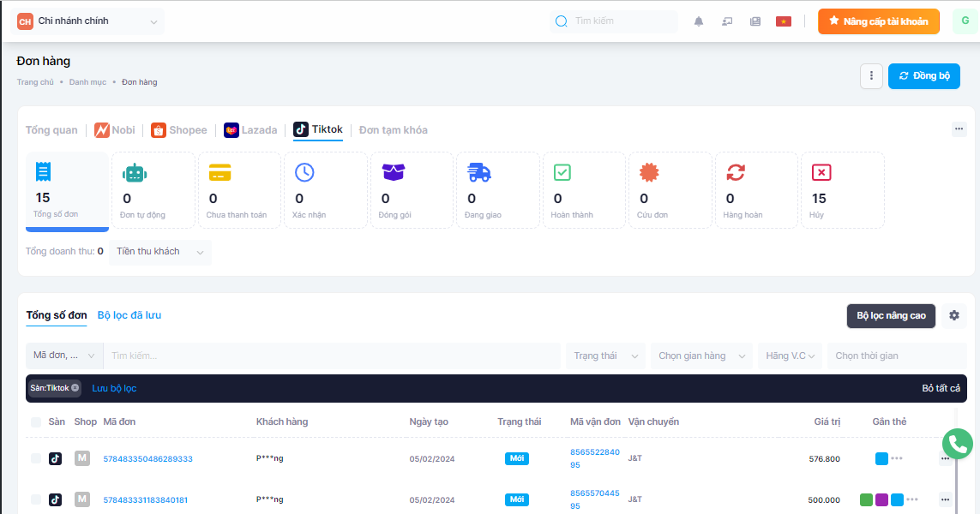Open the green phone call widget
Viewport: 980px width, 514px height.
click(957, 444)
